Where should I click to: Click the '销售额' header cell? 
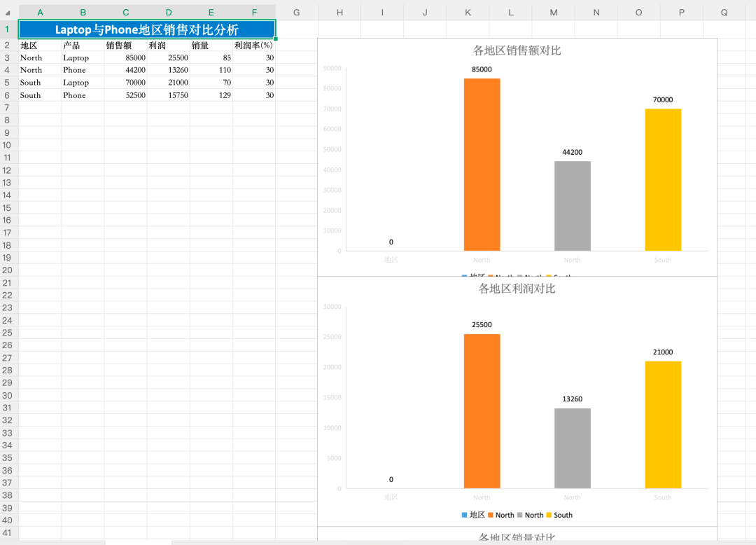pos(126,46)
